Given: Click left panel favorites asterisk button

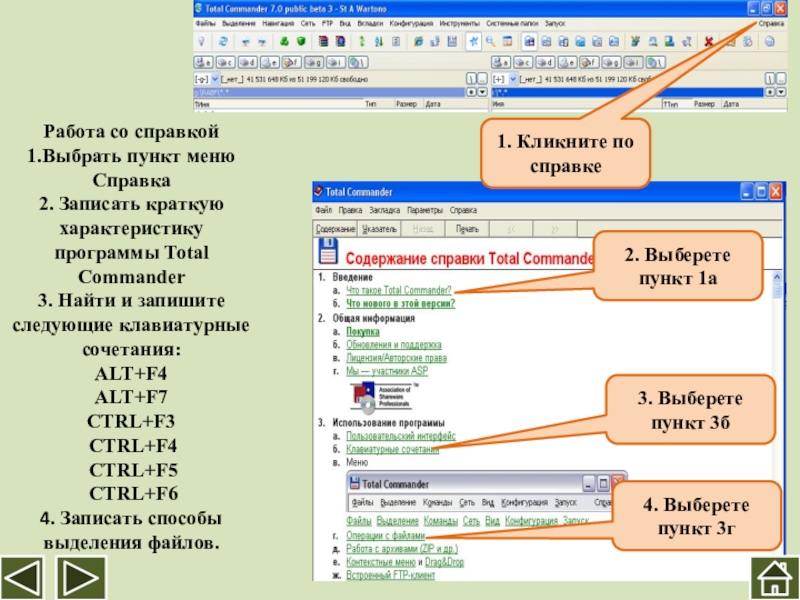Looking at the screenshot, I should click(471, 92).
